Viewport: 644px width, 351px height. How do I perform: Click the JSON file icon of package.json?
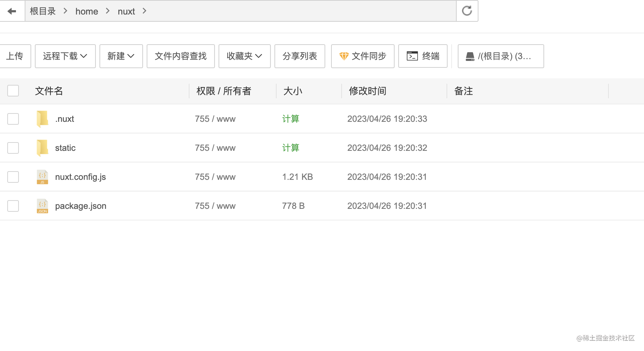[42, 206]
